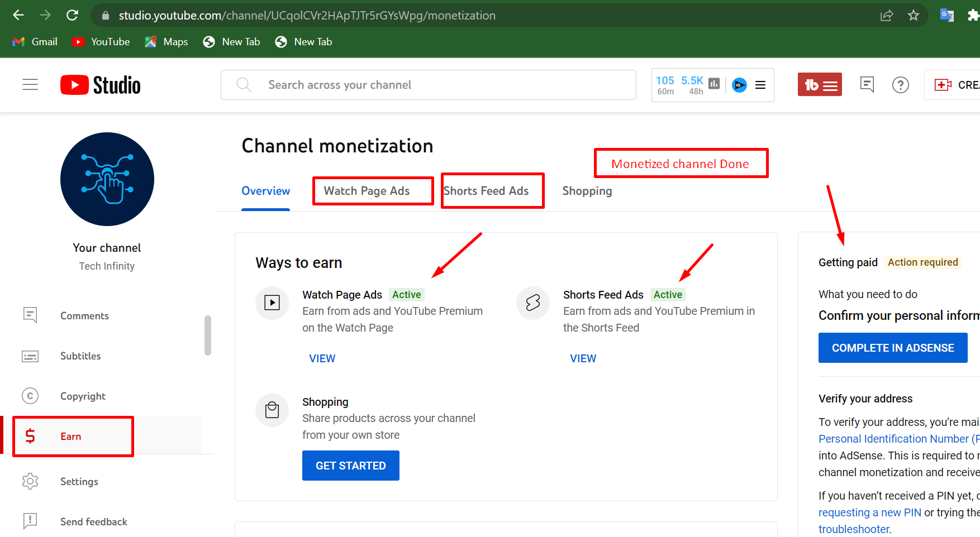This screenshot has height=537, width=980.
Task: Open the Google Translate extension icon
Action: click(x=946, y=15)
